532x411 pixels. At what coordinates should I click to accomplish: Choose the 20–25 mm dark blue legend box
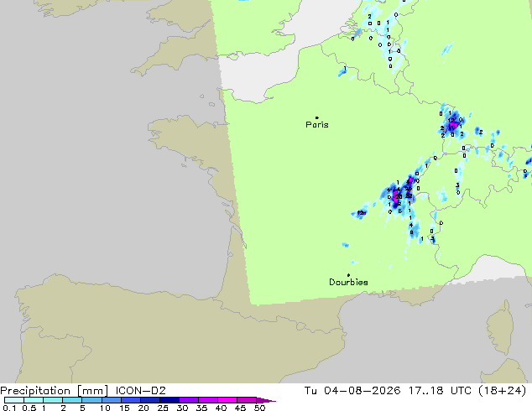[149, 400]
